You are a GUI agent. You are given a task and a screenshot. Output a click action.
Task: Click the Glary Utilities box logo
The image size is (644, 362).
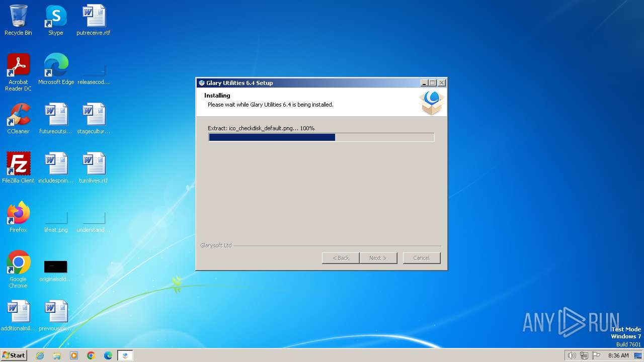432,103
